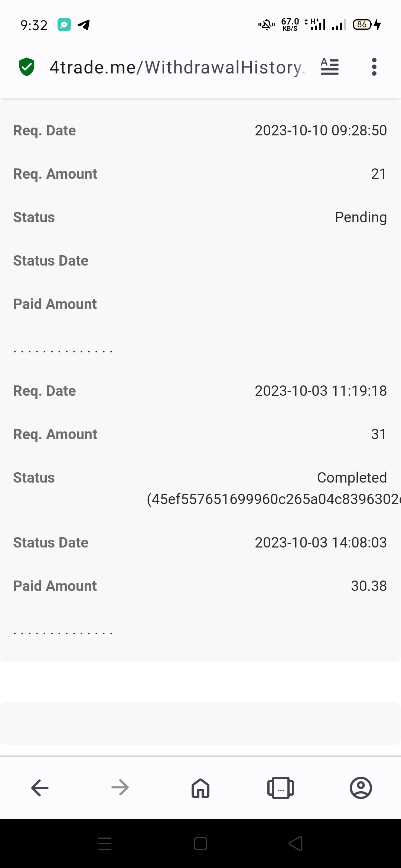The height and width of the screenshot is (868, 401).
Task: Open the browser three-dot menu
Action: point(374,67)
